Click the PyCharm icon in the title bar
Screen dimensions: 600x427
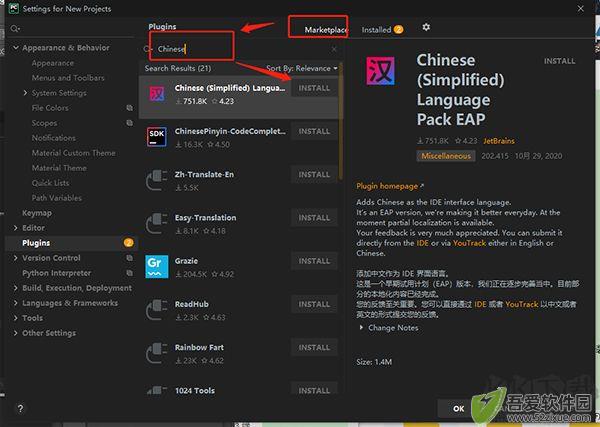(x=13, y=8)
